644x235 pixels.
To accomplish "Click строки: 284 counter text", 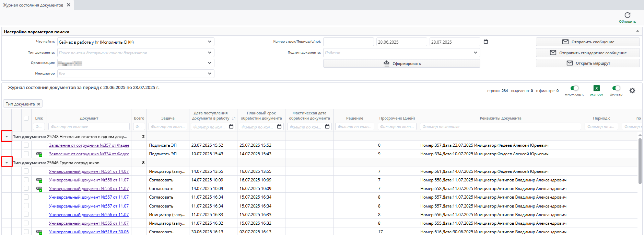I will tap(497, 91).
